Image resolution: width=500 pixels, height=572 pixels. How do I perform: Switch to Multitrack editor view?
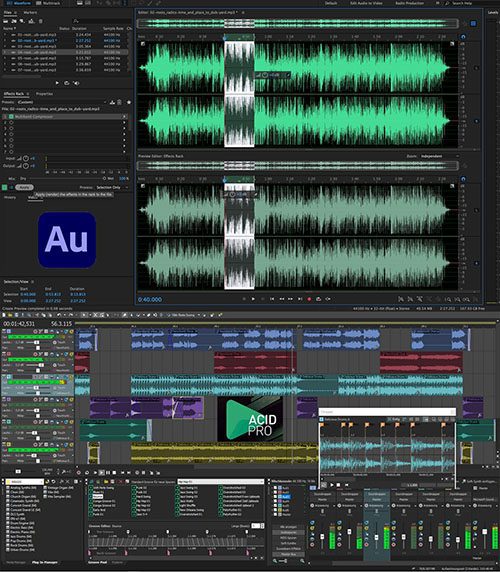[48, 3]
